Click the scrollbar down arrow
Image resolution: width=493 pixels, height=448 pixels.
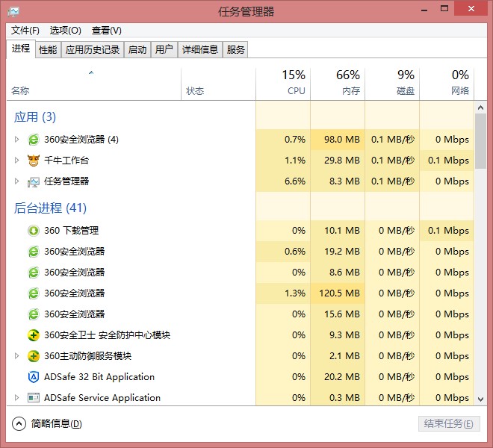click(x=480, y=399)
